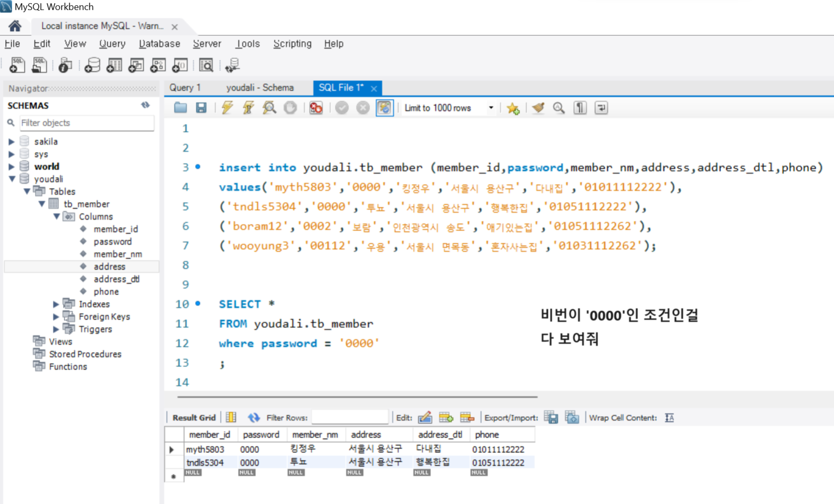Expand the sakila schema
Image resolution: width=834 pixels, height=504 pixels.
tap(11, 142)
